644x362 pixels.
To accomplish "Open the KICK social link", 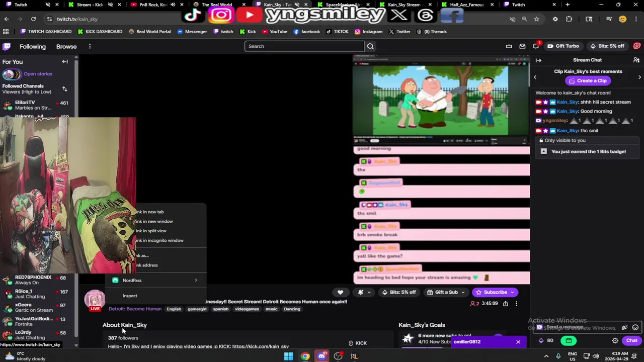I will 357,343.
